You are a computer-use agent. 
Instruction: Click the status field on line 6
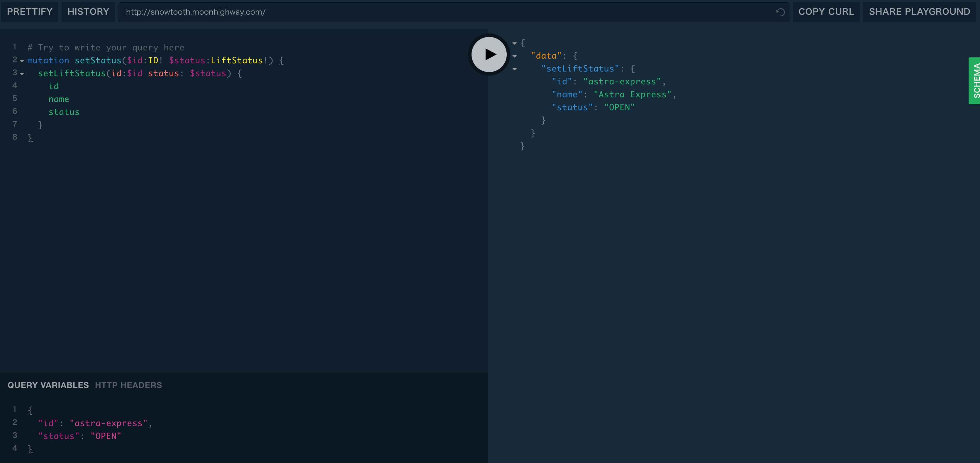point(64,112)
